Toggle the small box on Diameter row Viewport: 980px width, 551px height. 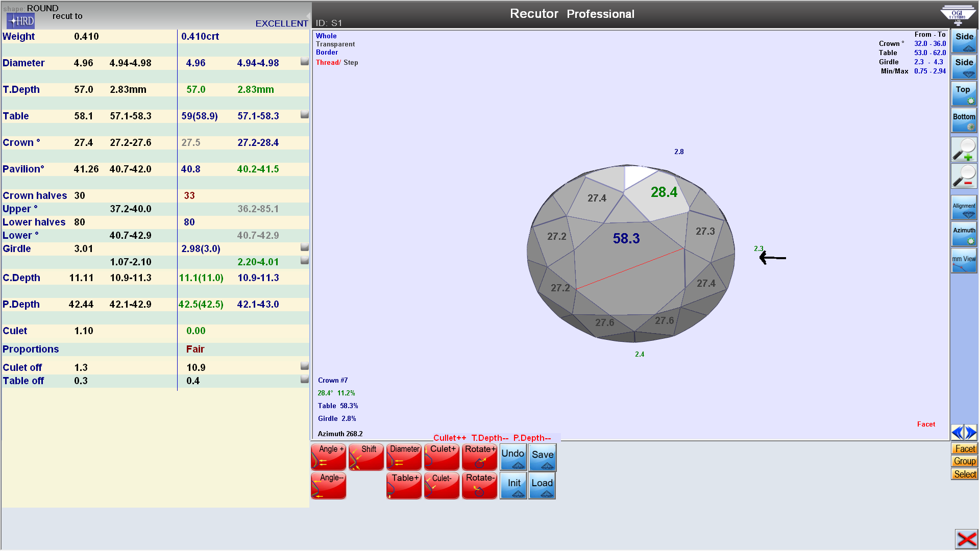click(305, 62)
